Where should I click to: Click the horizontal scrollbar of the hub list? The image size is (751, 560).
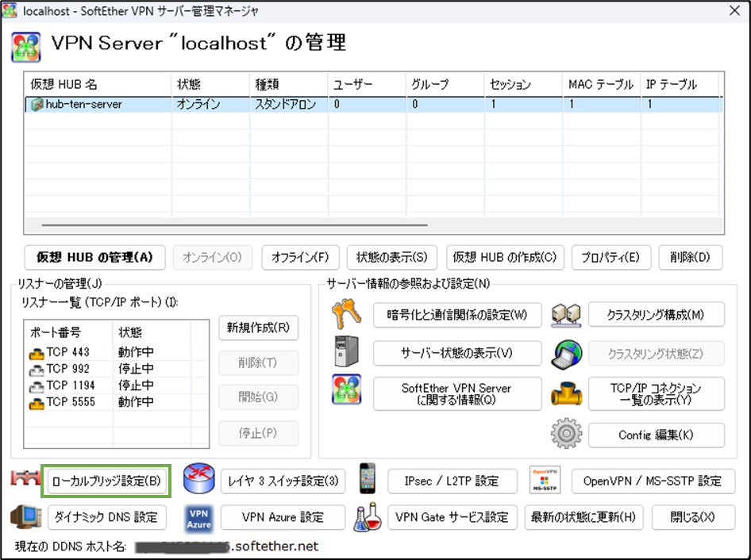tap(234, 225)
